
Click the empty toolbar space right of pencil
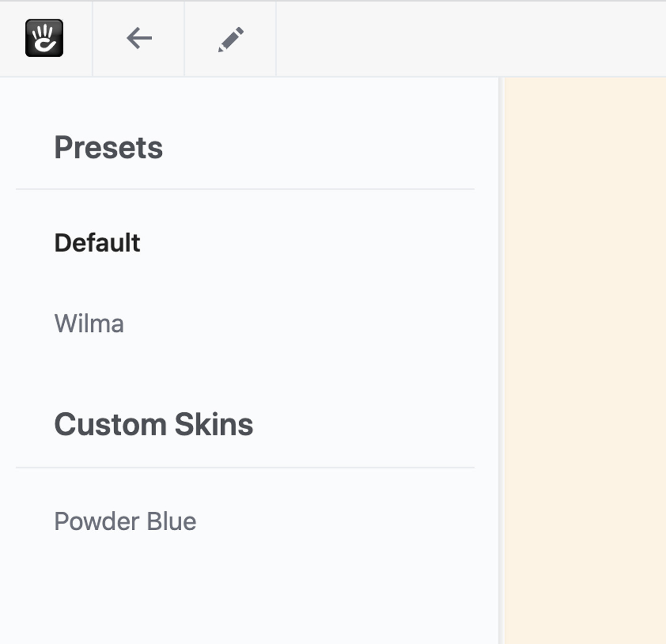point(471,39)
